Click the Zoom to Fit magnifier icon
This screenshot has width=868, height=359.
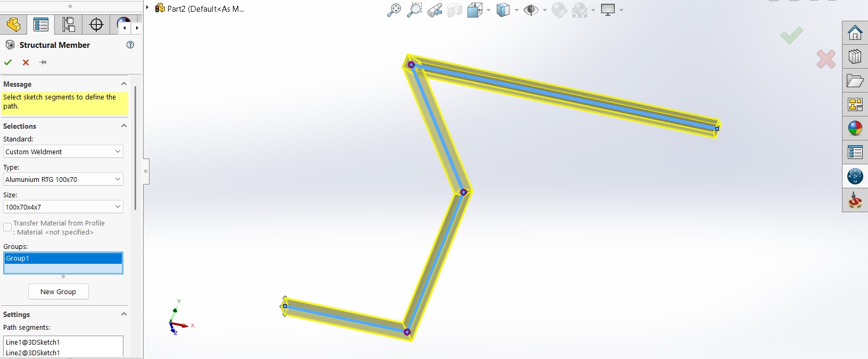[394, 10]
